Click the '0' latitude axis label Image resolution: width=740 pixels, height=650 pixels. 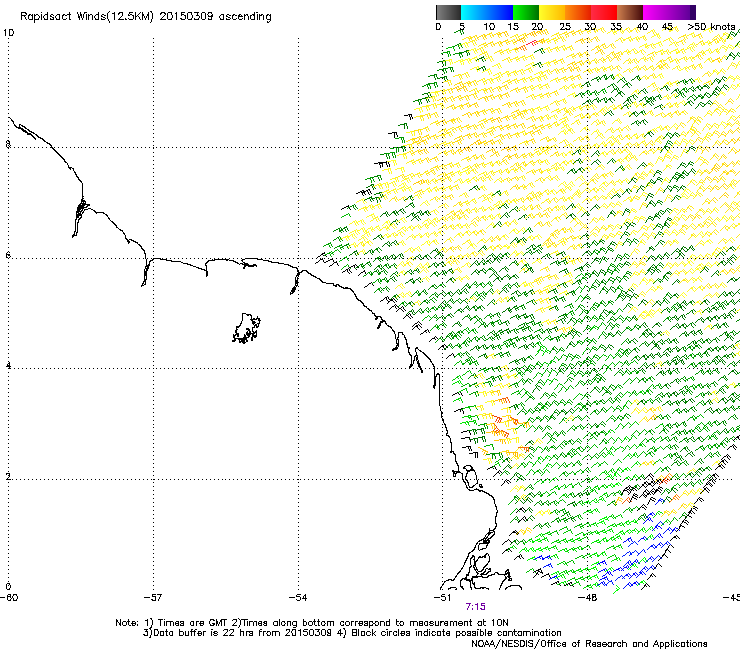click(8, 586)
